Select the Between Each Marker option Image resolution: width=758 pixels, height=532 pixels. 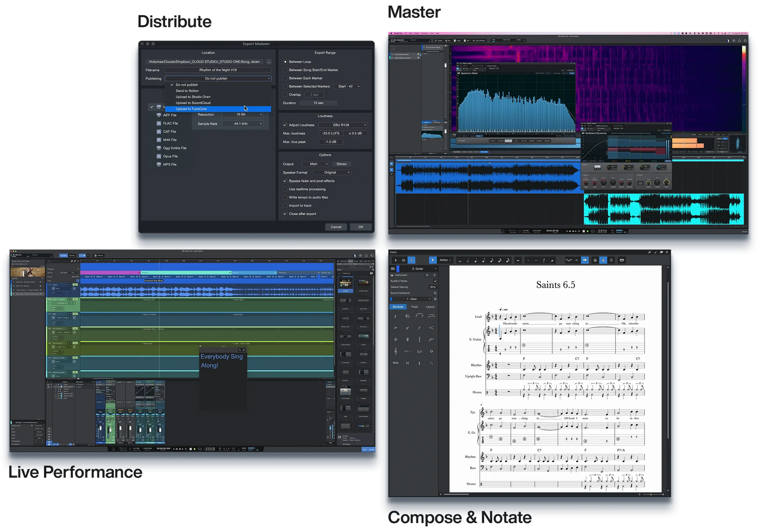pos(285,78)
